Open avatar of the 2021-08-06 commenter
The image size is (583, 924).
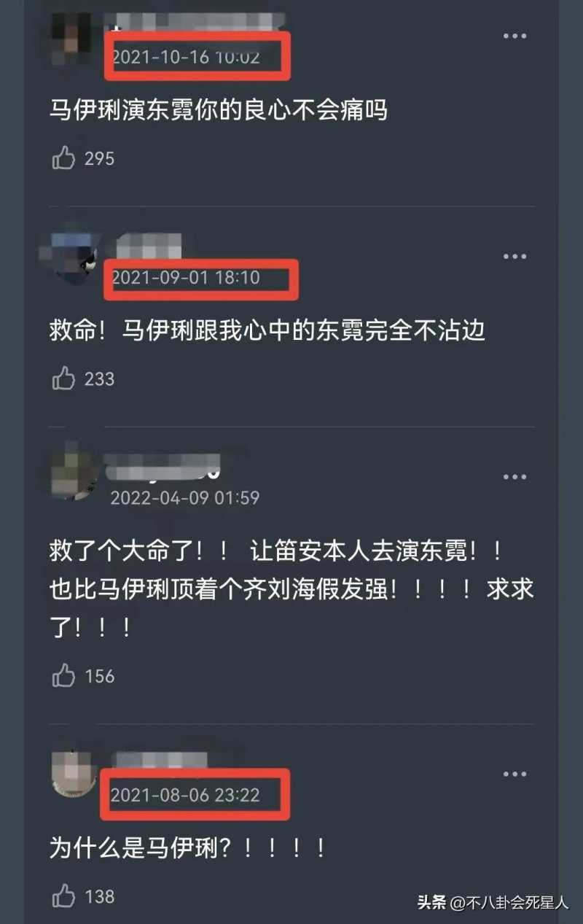tap(74, 773)
